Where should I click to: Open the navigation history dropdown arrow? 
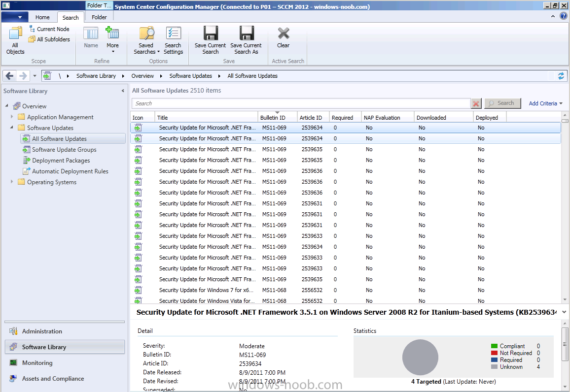tap(35, 76)
